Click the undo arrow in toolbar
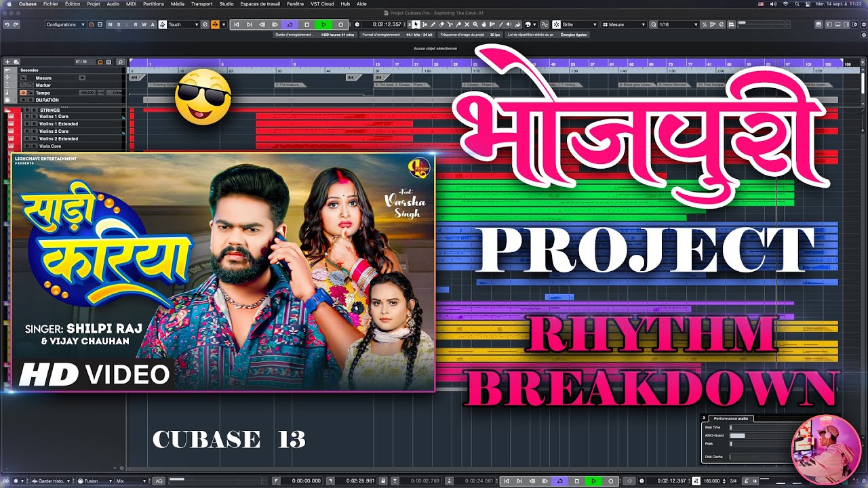The image size is (868, 488). (x=7, y=24)
